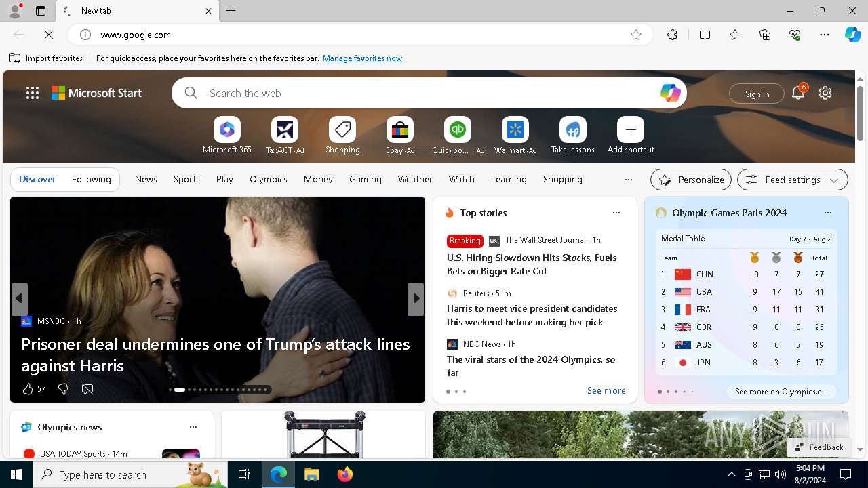Open TakeLessons shortcut

point(573,135)
